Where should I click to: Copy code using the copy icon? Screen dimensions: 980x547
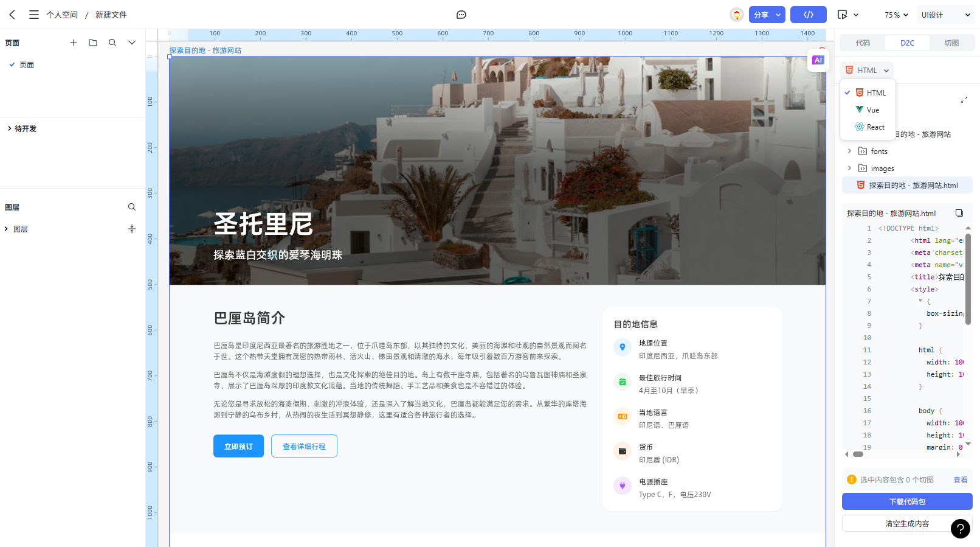[x=959, y=213]
